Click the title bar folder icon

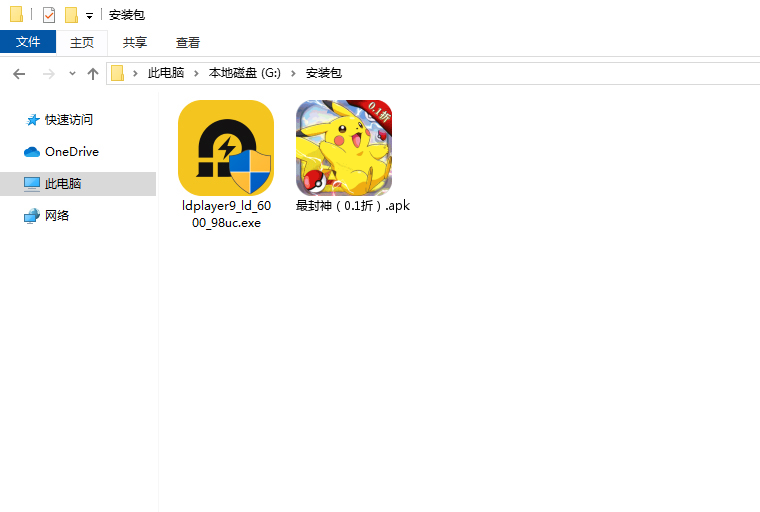[x=16, y=14]
